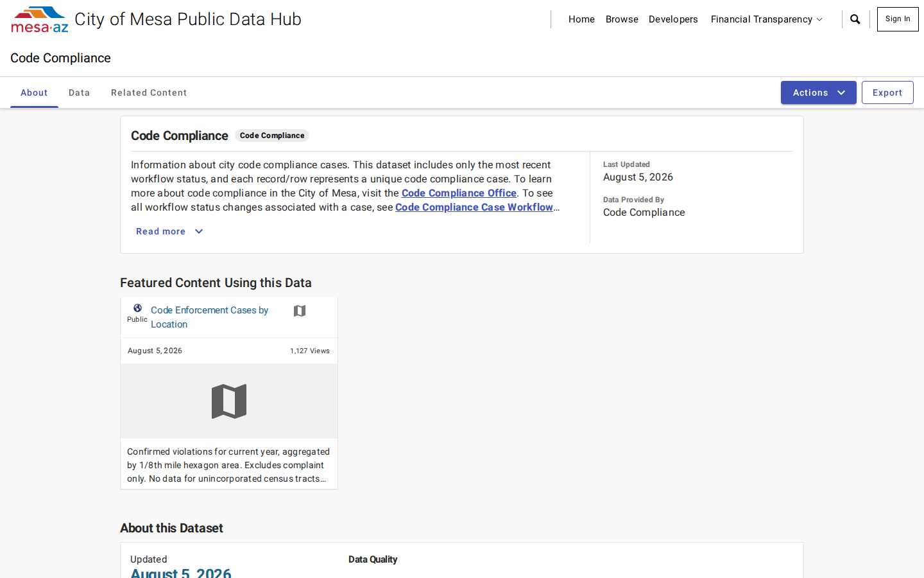The height and width of the screenshot is (578, 924).
Task: Click the map icon beside Code Enforcement Cases title
Action: click(x=300, y=311)
